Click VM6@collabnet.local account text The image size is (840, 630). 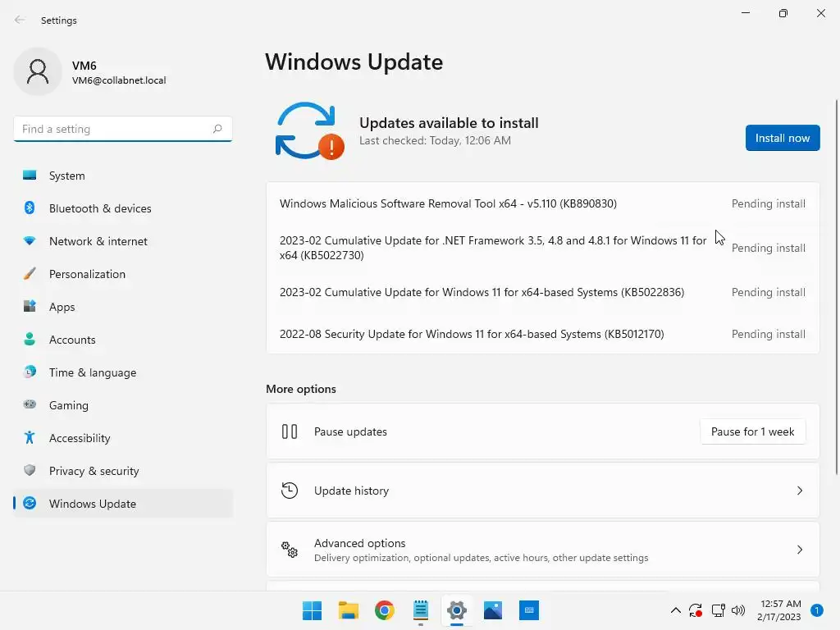tap(119, 80)
